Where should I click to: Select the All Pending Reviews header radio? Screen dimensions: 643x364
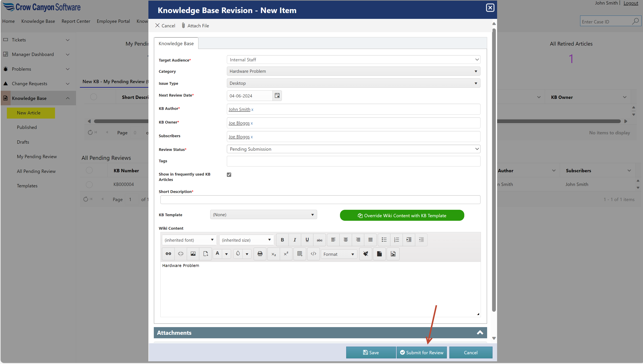click(89, 170)
